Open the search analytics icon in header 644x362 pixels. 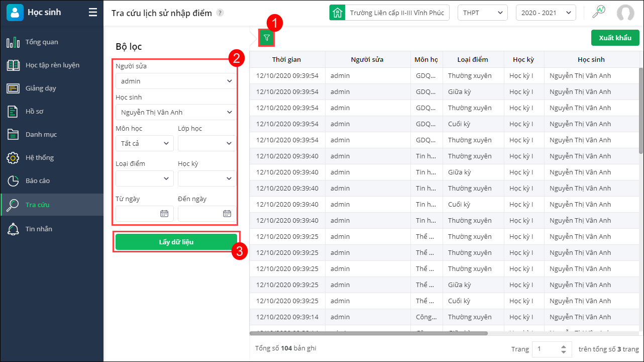pyautogui.click(x=599, y=13)
